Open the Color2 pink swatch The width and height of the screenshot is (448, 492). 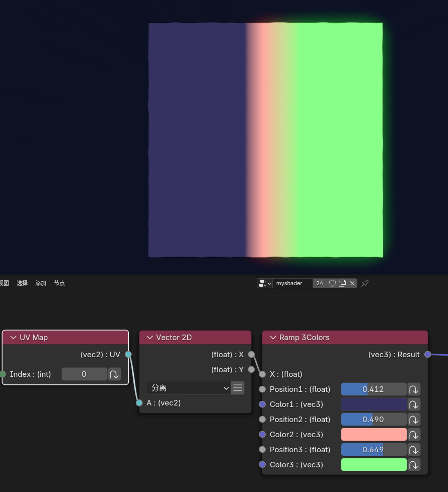pyautogui.click(x=374, y=435)
